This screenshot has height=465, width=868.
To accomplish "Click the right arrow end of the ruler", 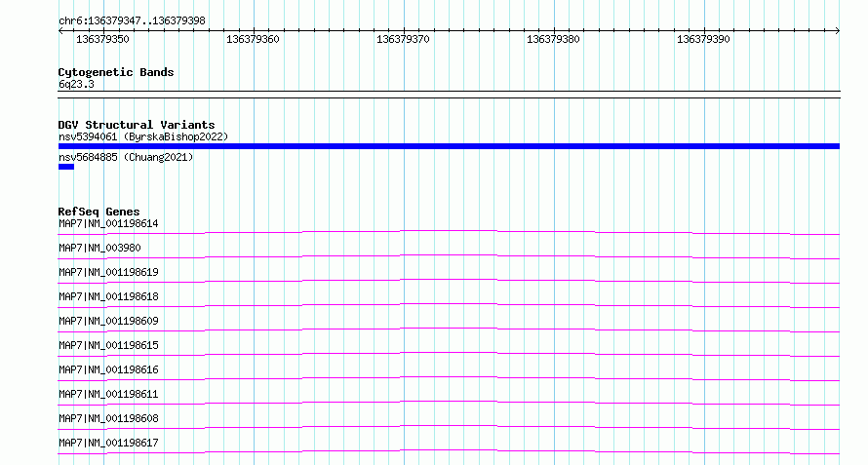I will pos(837,31).
